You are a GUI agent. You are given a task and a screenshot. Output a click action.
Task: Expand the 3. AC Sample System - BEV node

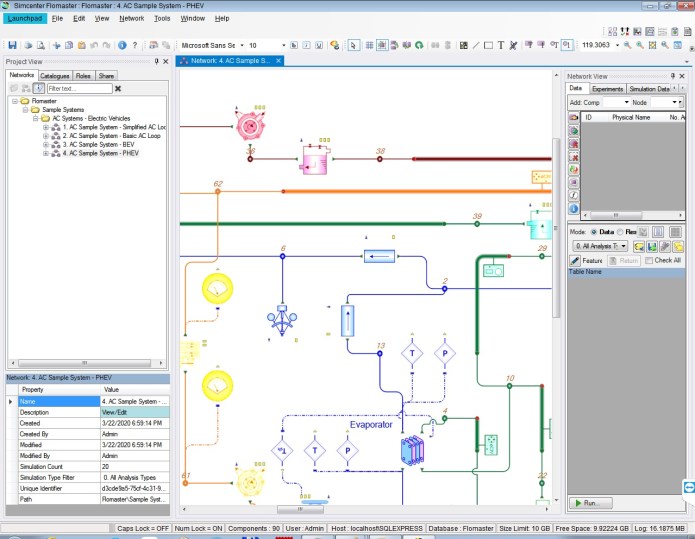tap(46, 145)
